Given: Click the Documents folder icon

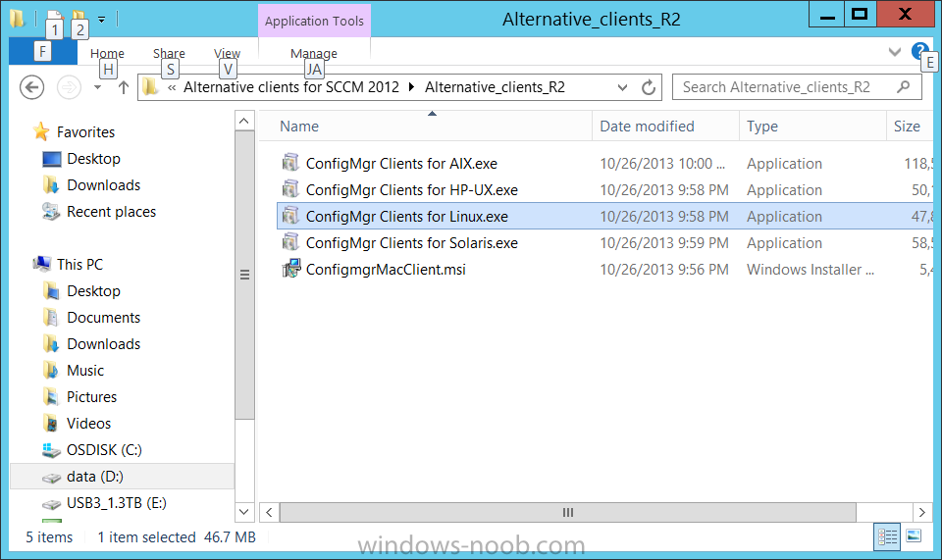Looking at the screenshot, I should pyautogui.click(x=52, y=318).
